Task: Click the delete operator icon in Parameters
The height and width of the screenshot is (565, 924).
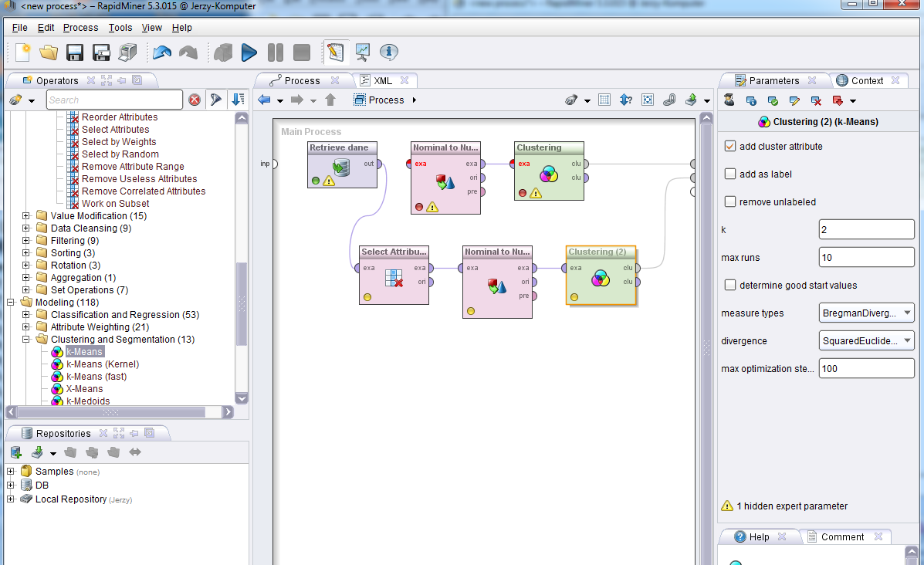Action: point(816,101)
